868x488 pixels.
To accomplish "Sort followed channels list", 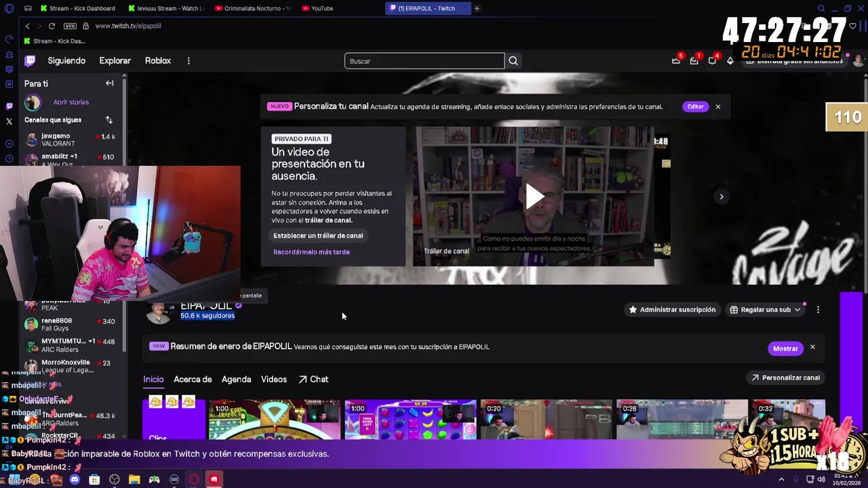I will (108, 120).
